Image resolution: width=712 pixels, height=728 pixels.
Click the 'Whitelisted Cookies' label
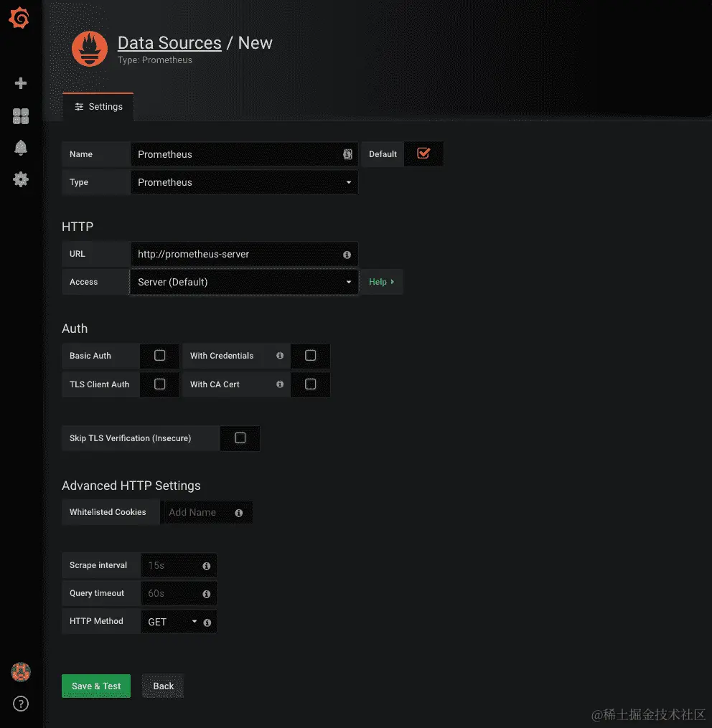pos(108,511)
